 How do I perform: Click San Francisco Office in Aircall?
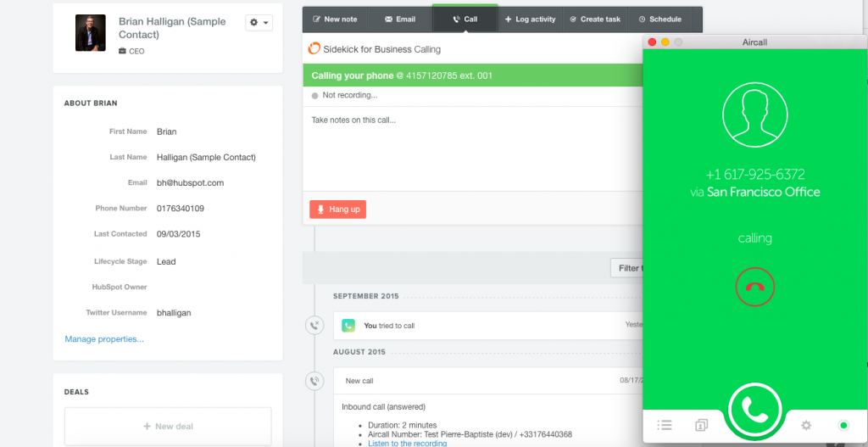[x=764, y=193]
